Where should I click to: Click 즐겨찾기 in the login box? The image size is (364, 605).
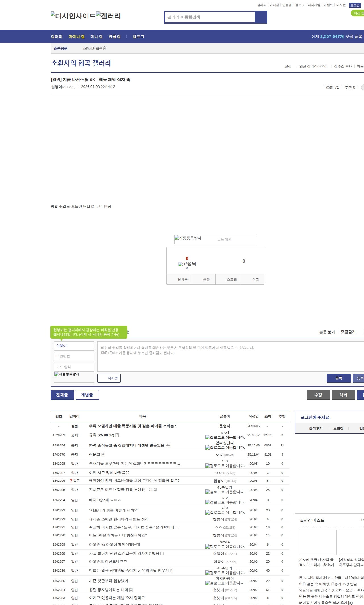click(316, 429)
